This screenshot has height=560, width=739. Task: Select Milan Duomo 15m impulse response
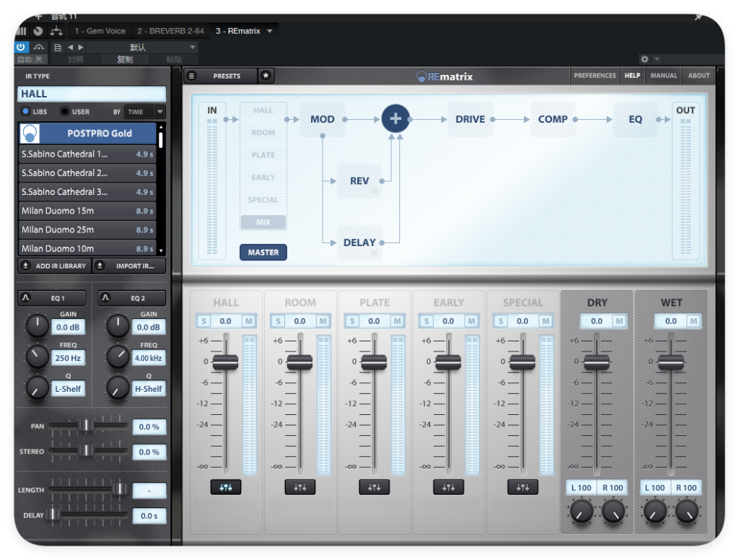(x=87, y=211)
